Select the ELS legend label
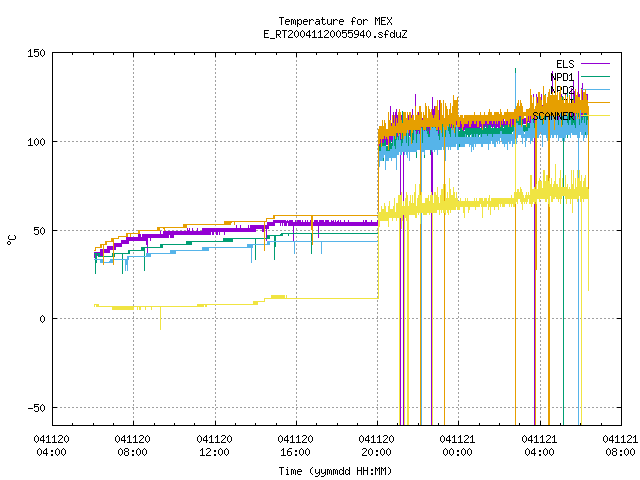Viewport: 640px width, 480px height. click(565, 64)
